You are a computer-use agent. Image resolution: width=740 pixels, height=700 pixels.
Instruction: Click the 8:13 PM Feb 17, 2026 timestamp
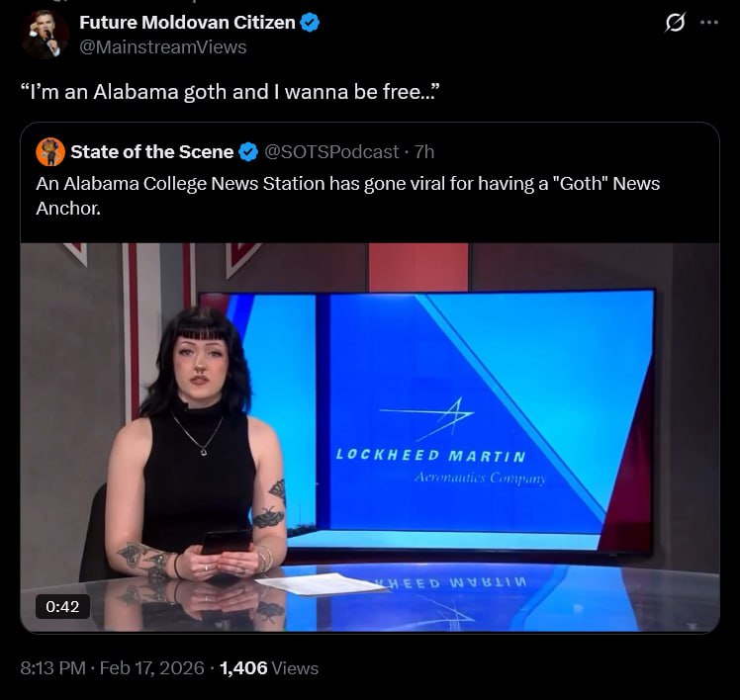tap(113, 668)
